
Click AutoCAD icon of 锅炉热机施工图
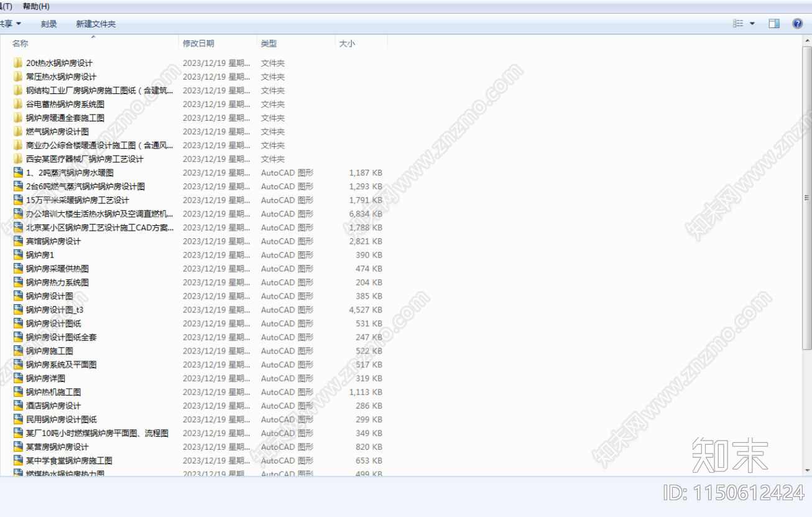click(x=18, y=391)
